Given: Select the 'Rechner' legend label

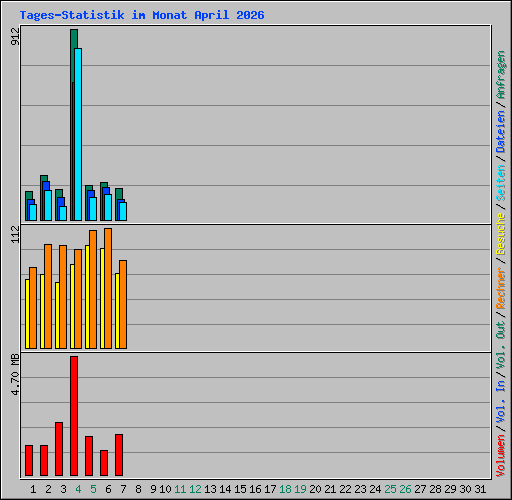Looking at the screenshot, I should pyautogui.click(x=501, y=288).
